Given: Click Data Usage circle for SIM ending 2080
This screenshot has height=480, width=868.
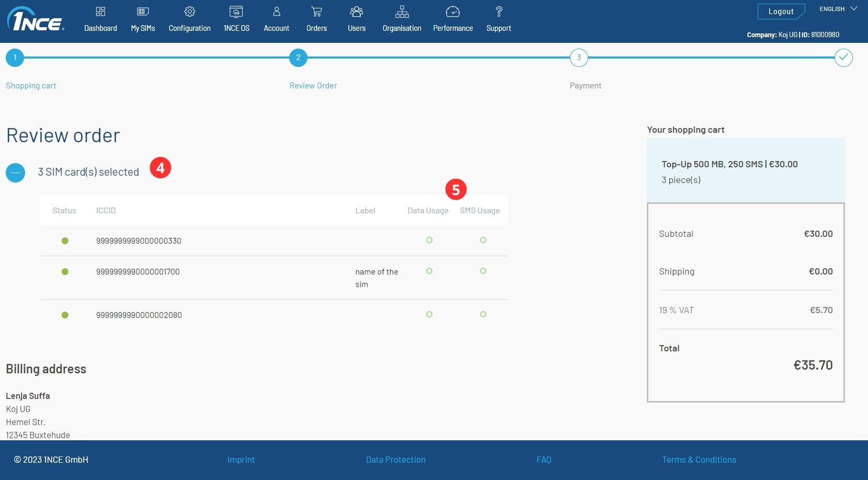Looking at the screenshot, I should pos(429,314).
